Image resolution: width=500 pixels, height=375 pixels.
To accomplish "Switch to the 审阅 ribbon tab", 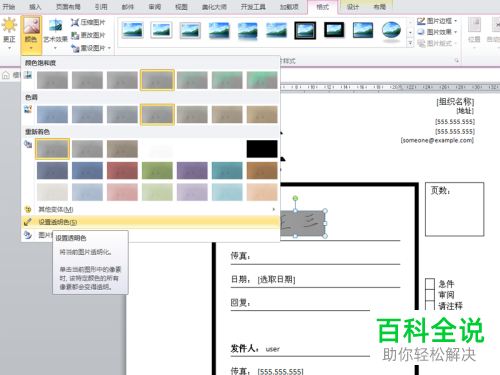I will tap(155, 6).
